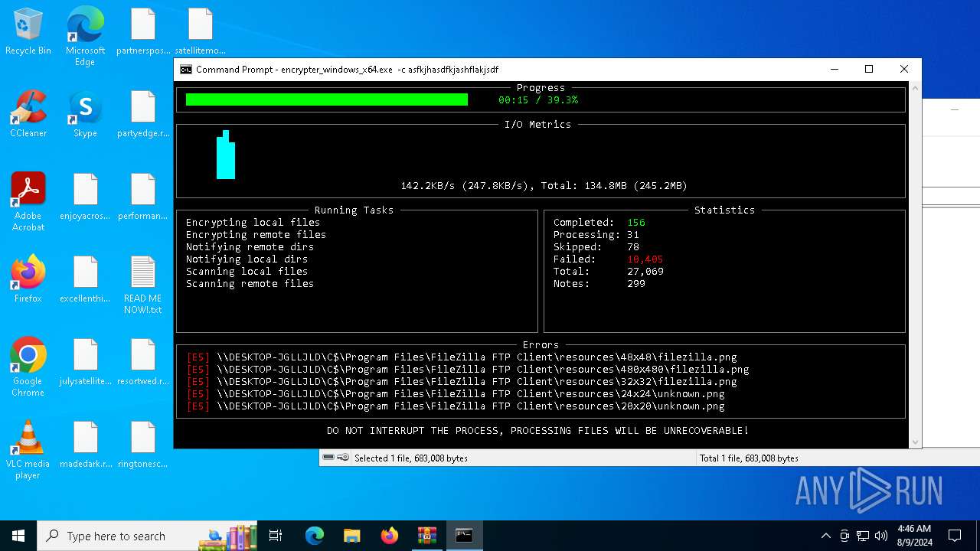Click the 48x48\filezilla.png error line
The height and width of the screenshot is (551, 980).
click(462, 357)
